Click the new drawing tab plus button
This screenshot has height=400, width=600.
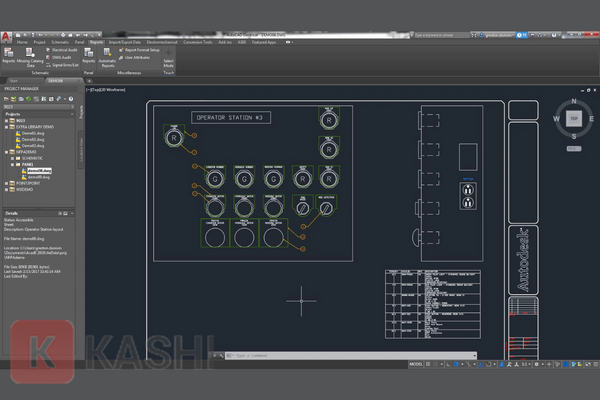point(89,81)
